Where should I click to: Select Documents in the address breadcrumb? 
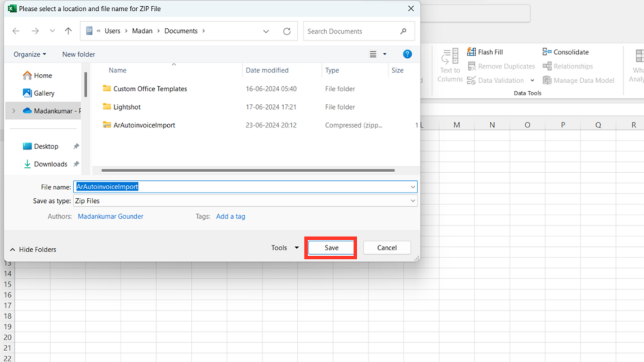(181, 31)
